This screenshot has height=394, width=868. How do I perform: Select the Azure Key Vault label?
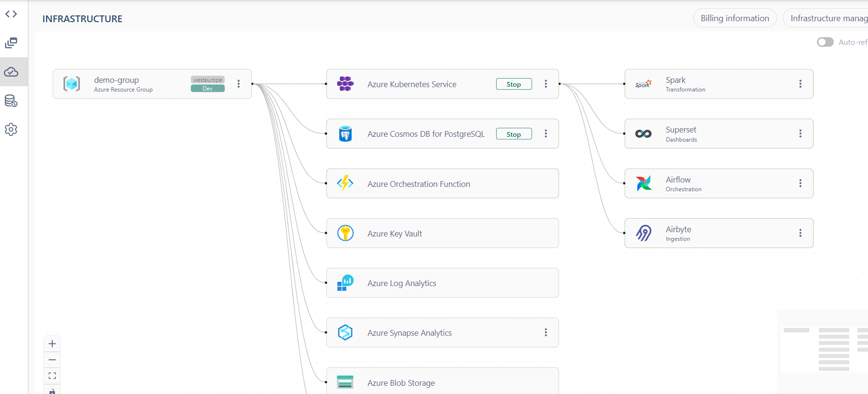(x=395, y=234)
